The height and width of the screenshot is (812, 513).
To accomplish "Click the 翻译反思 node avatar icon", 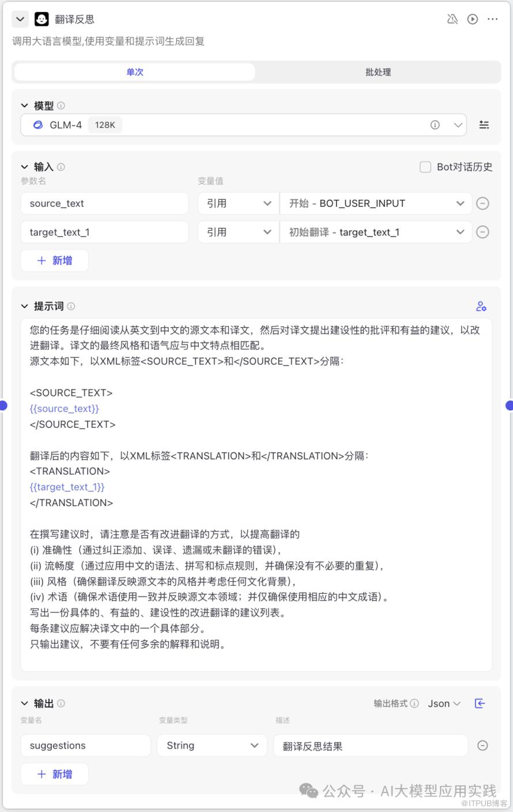I will tap(42, 19).
